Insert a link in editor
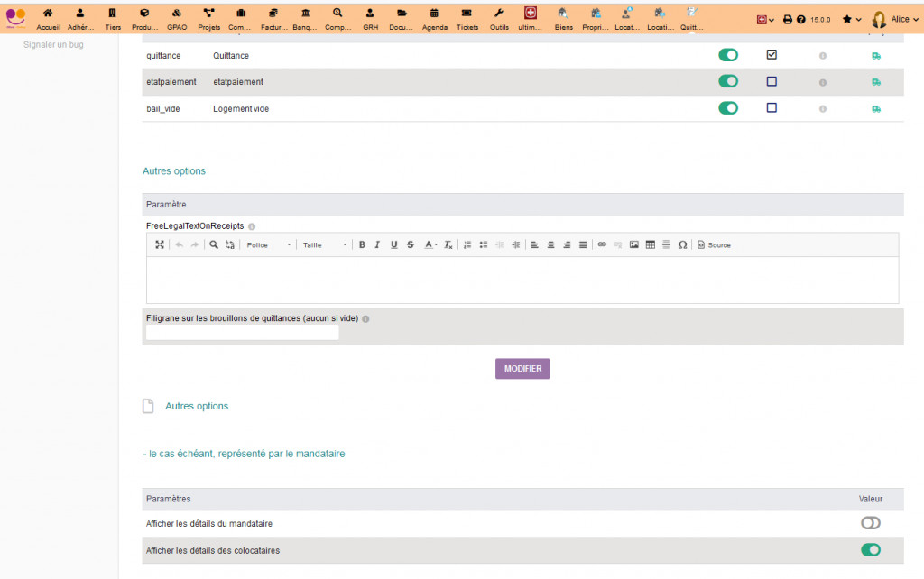The image size is (924, 579). [602, 244]
